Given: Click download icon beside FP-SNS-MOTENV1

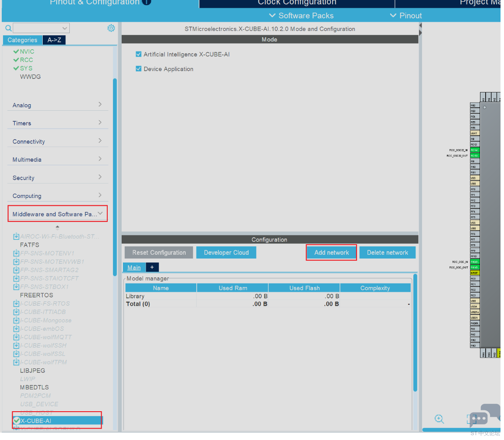Looking at the screenshot, I should coord(16,253).
